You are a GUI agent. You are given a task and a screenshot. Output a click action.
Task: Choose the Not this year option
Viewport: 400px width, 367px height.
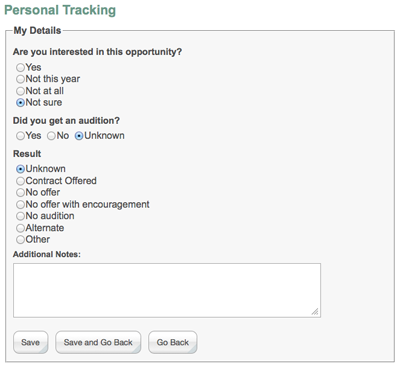[x=20, y=79]
